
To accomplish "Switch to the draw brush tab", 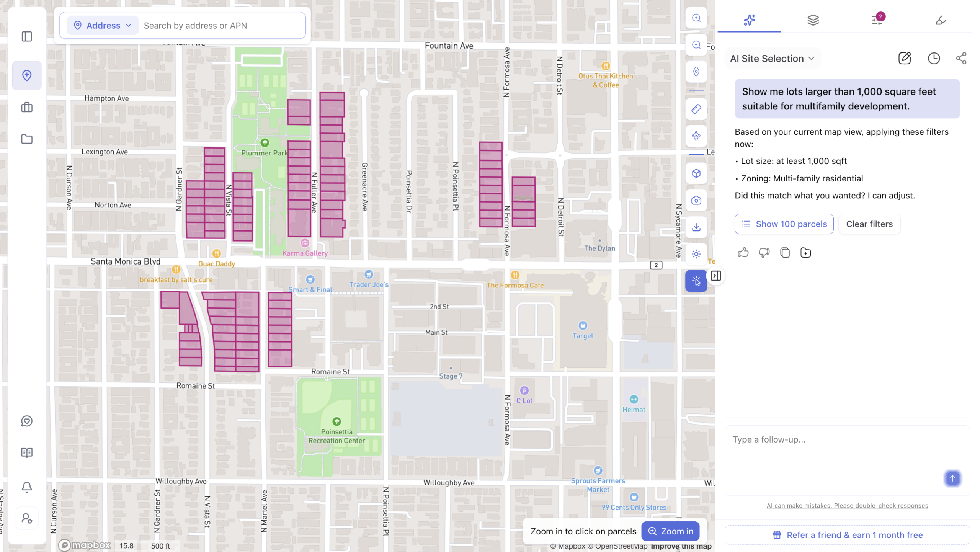I will (940, 20).
